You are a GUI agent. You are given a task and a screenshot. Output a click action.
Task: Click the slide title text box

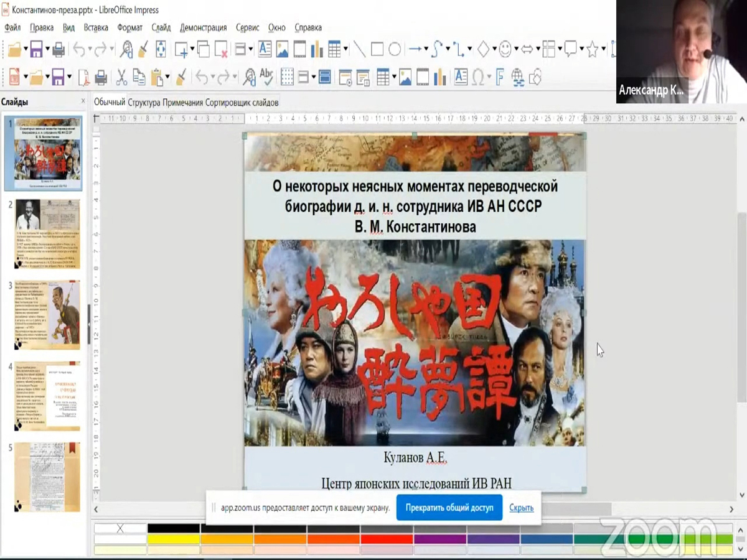[415, 207]
